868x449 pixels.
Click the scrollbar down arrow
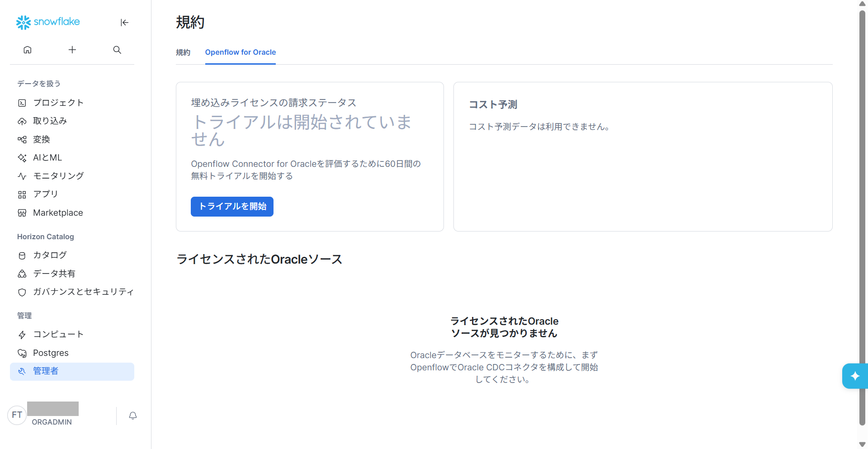(862, 444)
